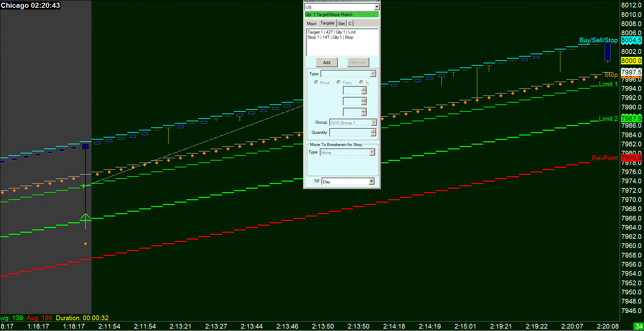Click the Chicago 02:20:43 clock text
The width and height of the screenshot is (644, 331).
point(31,5)
